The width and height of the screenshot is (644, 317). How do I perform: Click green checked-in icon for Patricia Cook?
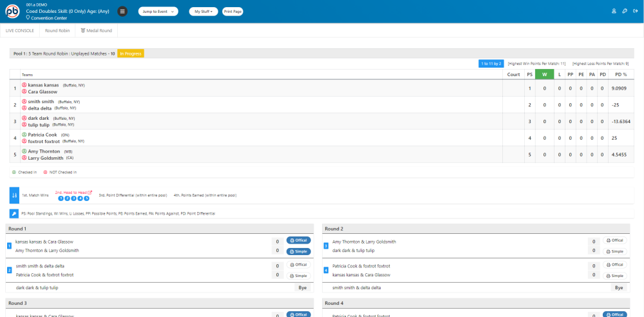[x=24, y=135]
